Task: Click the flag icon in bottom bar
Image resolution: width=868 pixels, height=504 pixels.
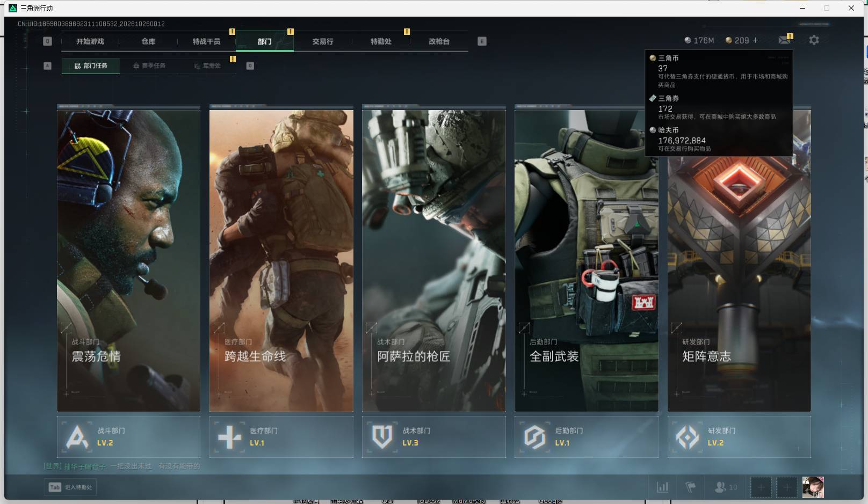Action: coord(690,487)
